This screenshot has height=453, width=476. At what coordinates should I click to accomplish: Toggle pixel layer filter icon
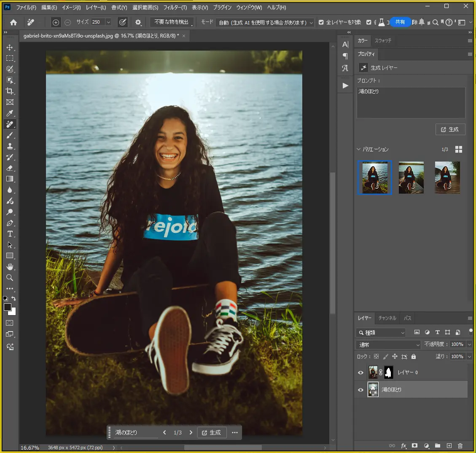click(417, 332)
